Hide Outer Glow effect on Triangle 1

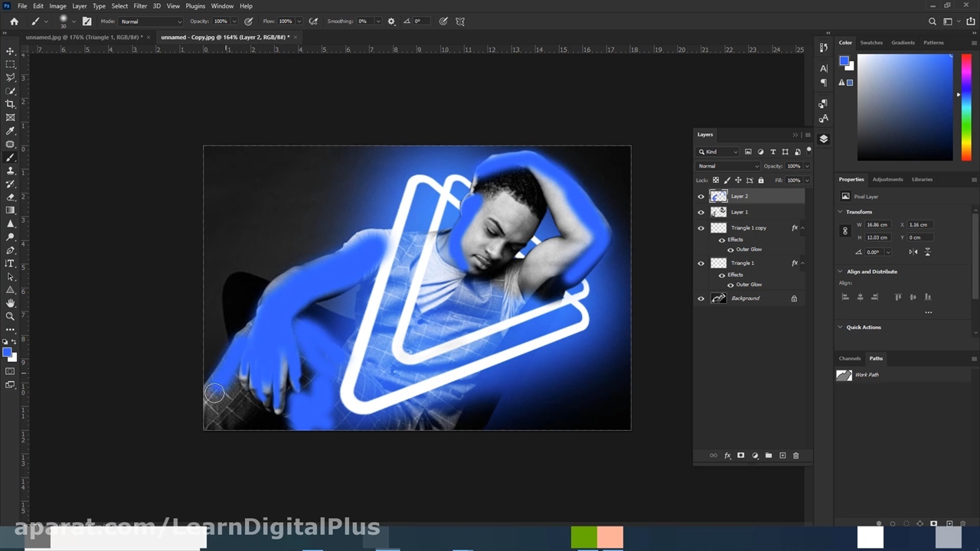click(x=730, y=285)
